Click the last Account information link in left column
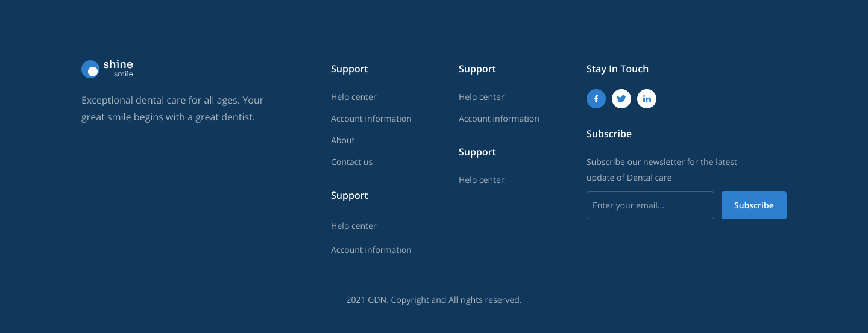868x333 pixels. coord(371,250)
